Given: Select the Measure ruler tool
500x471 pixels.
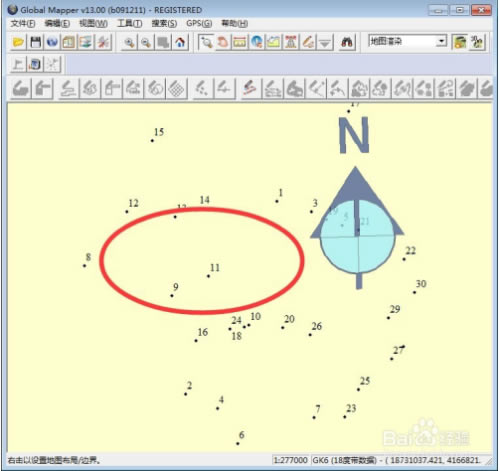Looking at the screenshot, I should [239, 42].
